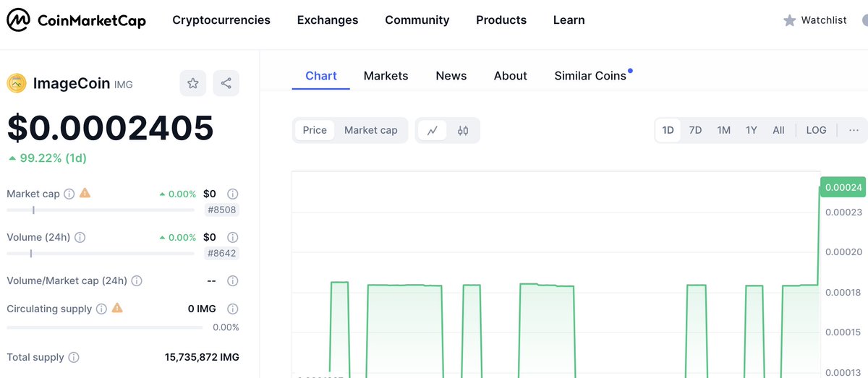This screenshot has height=378, width=868.
Task: Open the Community menu
Action: [417, 20]
